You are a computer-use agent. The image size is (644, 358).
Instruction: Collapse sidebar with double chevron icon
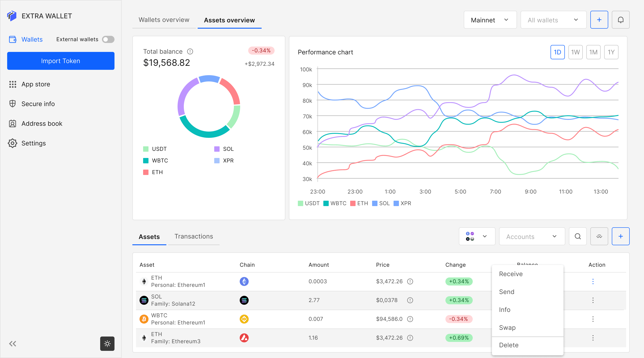click(x=13, y=343)
